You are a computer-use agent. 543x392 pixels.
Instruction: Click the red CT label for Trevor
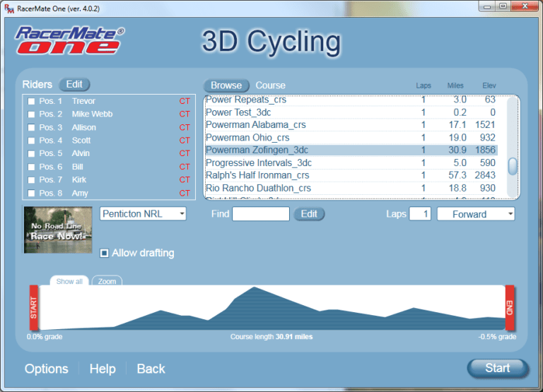(x=185, y=101)
